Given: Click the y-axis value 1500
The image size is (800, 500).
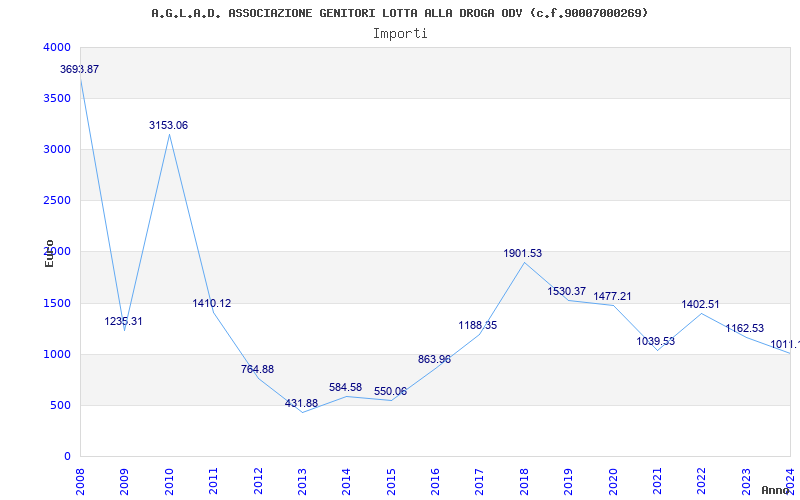Looking at the screenshot, I should click(57, 303).
